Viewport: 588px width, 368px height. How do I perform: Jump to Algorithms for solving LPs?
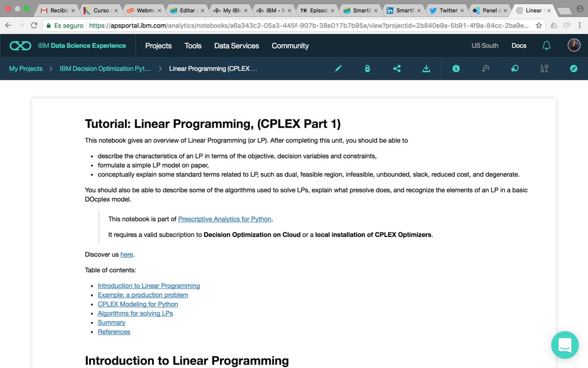pos(135,313)
